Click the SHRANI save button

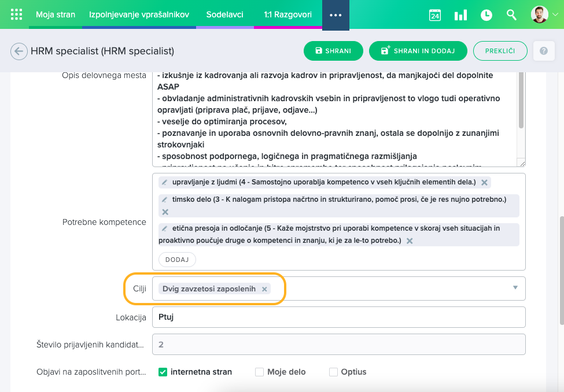coord(333,51)
